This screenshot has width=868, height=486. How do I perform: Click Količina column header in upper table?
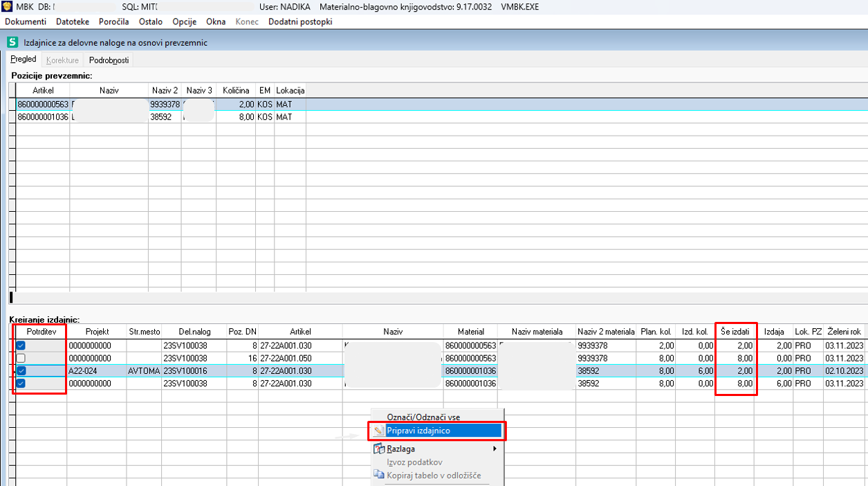pos(236,91)
